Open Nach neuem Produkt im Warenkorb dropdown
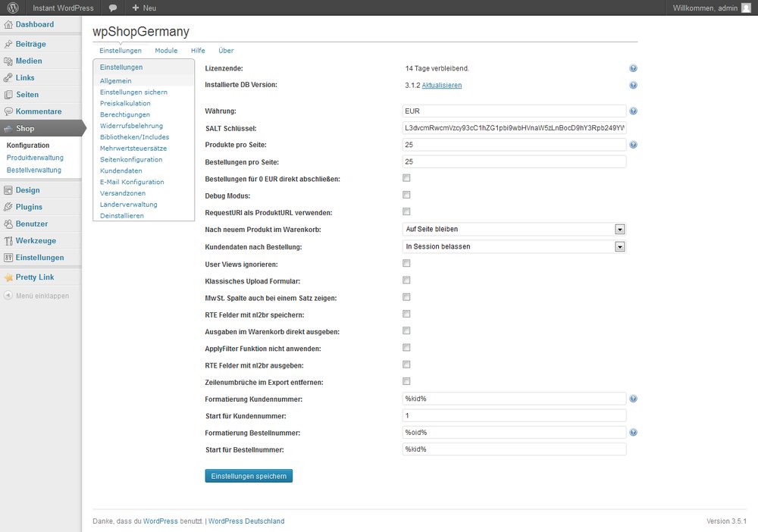Image resolution: width=758 pixels, height=532 pixels. pos(515,229)
